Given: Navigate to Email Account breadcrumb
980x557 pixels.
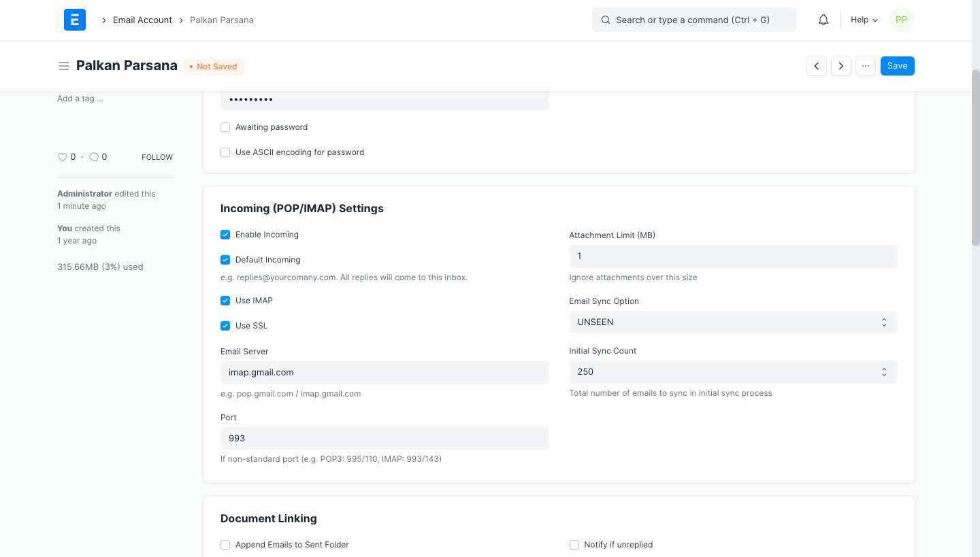Looking at the screenshot, I should point(142,20).
